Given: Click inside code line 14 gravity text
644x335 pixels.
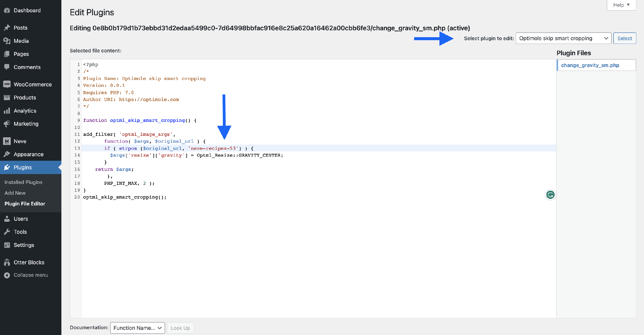Looking at the screenshot, I should tap(171, 155).
